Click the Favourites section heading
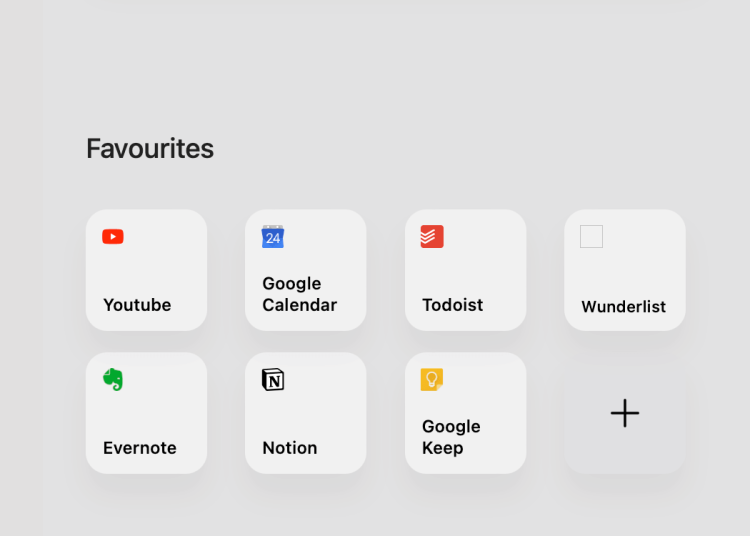This screenshot has width=750, height=536. (150, 149)
